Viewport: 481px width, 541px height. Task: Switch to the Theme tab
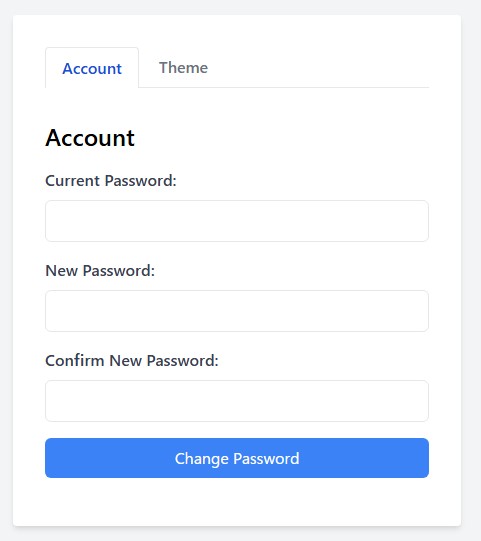[x=183, y=68]
